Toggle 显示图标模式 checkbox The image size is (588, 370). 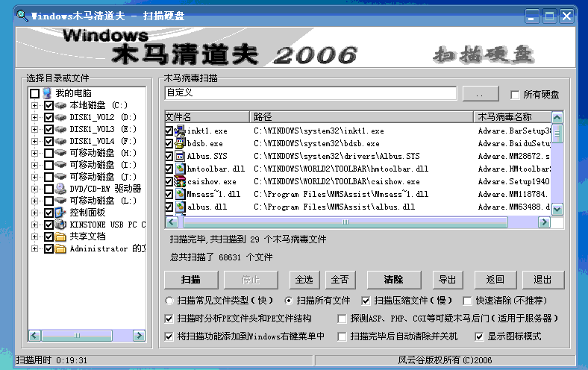tap(479, 336)
